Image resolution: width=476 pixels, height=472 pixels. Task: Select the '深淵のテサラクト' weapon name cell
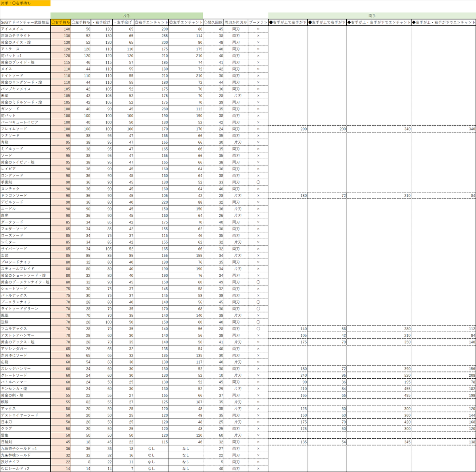(x=25, y=36)
